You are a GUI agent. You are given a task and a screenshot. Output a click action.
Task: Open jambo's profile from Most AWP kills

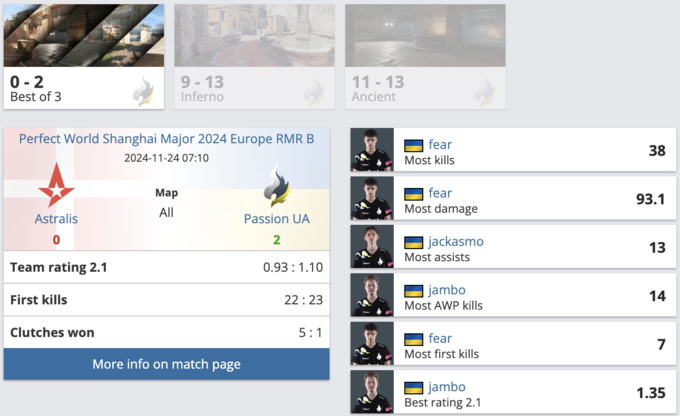tap(446, 290)
